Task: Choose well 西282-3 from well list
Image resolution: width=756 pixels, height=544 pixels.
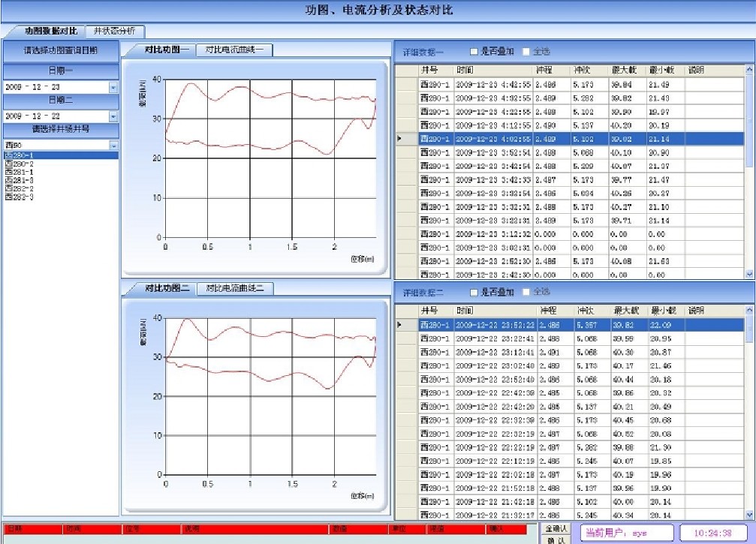Action: pos(20,197)
